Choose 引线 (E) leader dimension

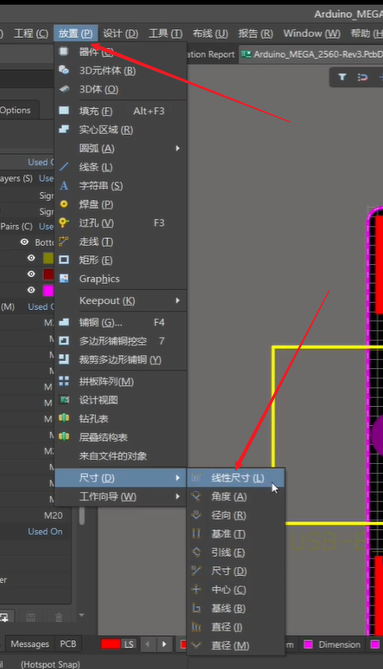pyautogui.click(x=236, y=553)
